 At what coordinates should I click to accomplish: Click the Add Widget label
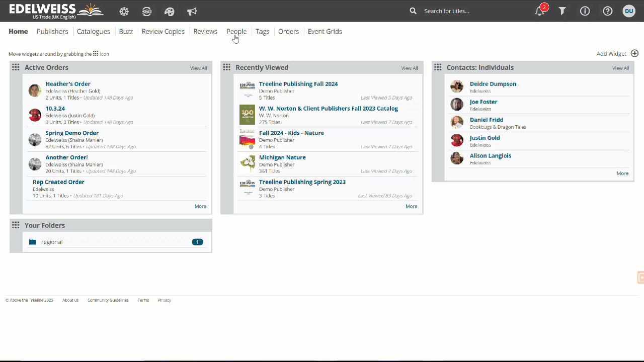tap(611, 54)
